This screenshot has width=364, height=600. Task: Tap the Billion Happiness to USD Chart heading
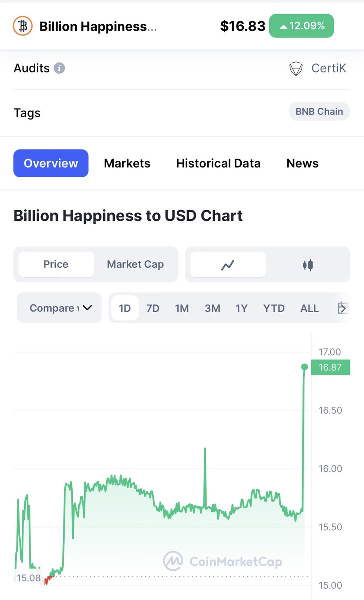128,216
